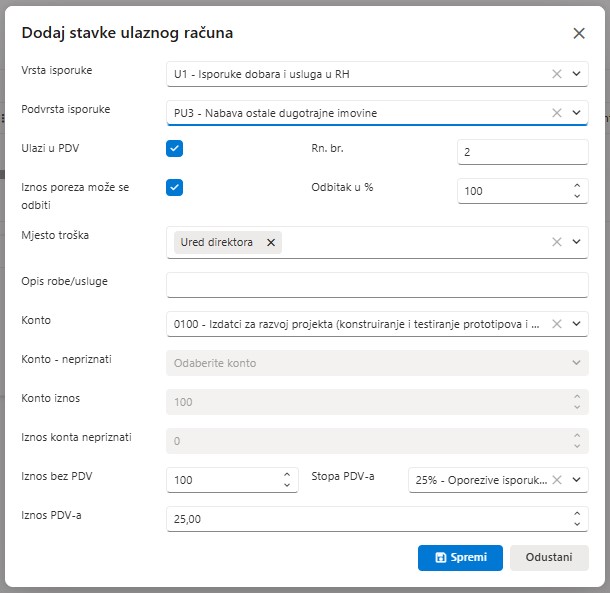Close the Dodaj stavke dialog
The width and height of the screenshot is (610, 593).
[579, 33]
